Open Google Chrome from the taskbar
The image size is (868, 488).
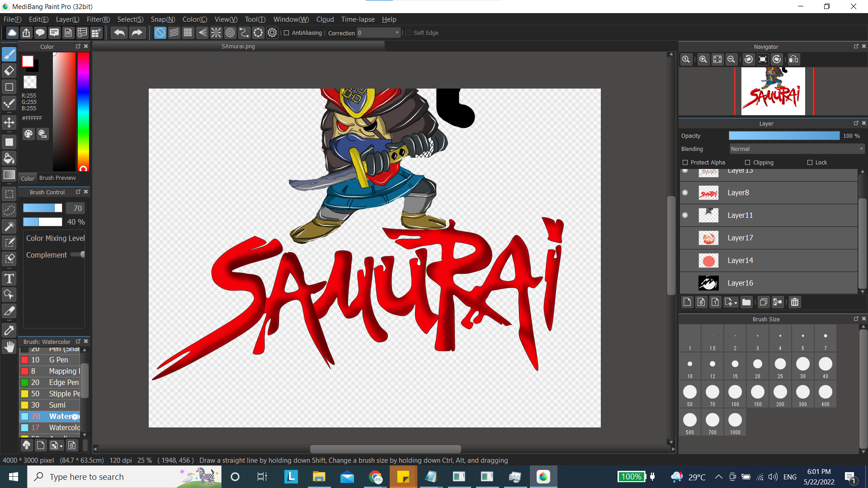(x=375, y=477)
